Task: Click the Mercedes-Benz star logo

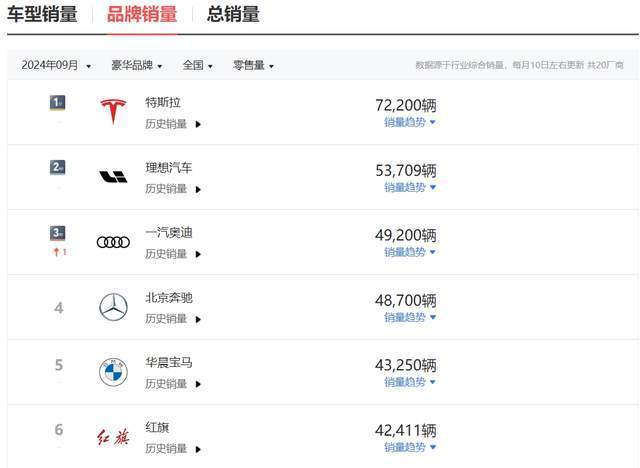Action: coord(113,307)
